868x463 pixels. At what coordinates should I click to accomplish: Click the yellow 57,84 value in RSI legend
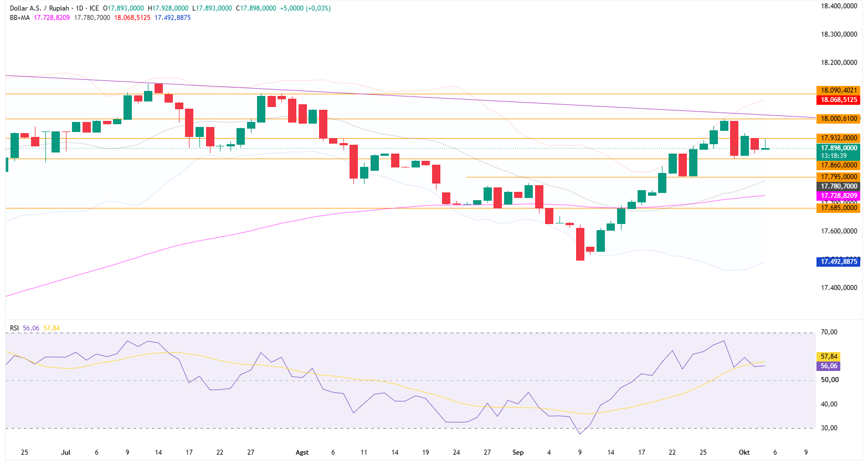(52, 328)
